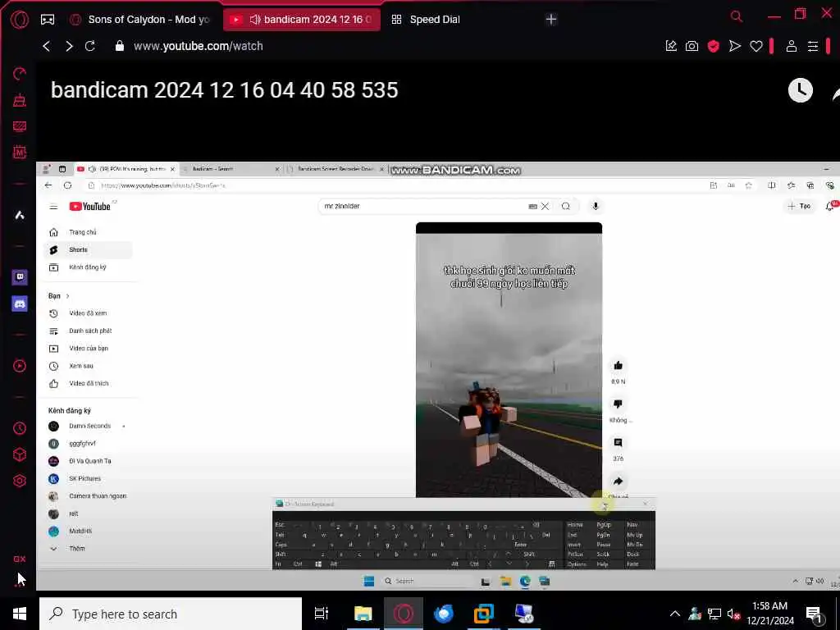The image size is (840, 630).
Task: Open Easy Setup sliders icon
Action: click(813, 46)
